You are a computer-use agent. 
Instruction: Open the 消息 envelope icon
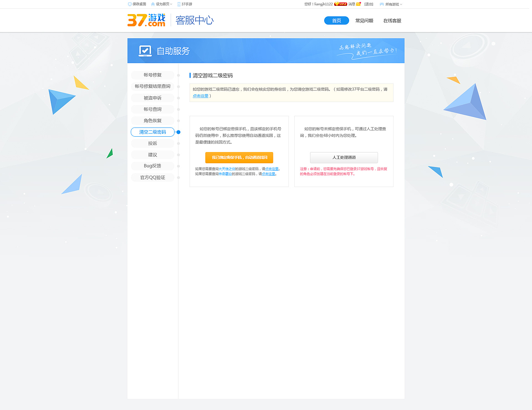click(x=359, y=4)
